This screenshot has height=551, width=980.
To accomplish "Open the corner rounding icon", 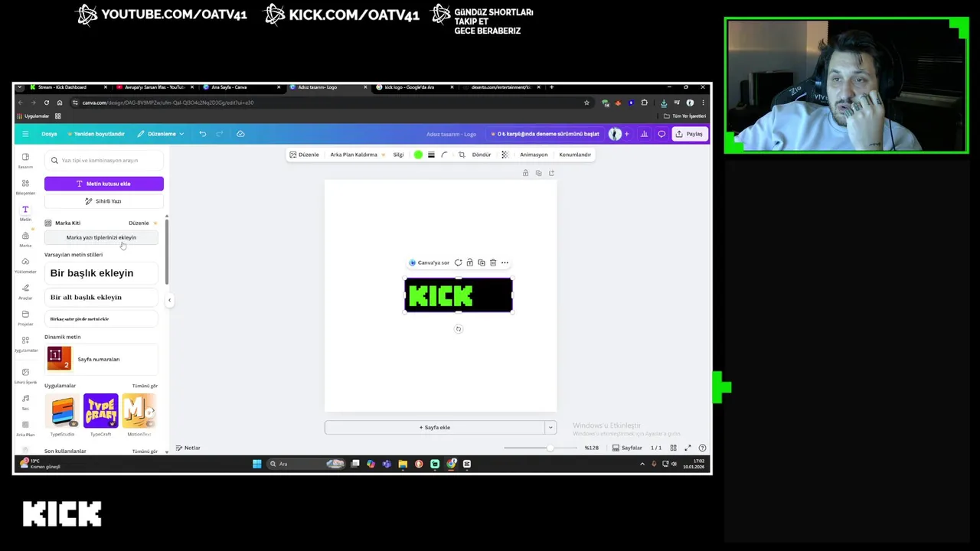I will 444,155.
